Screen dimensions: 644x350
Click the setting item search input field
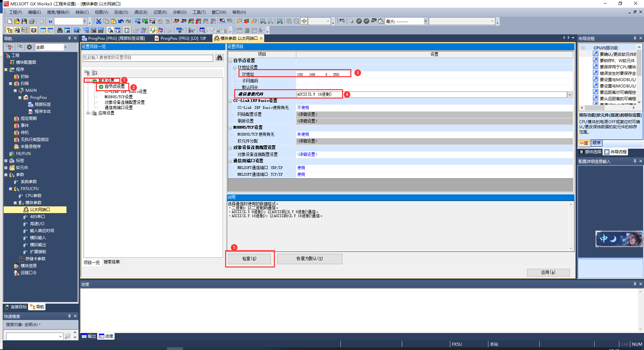coord(148,58)
